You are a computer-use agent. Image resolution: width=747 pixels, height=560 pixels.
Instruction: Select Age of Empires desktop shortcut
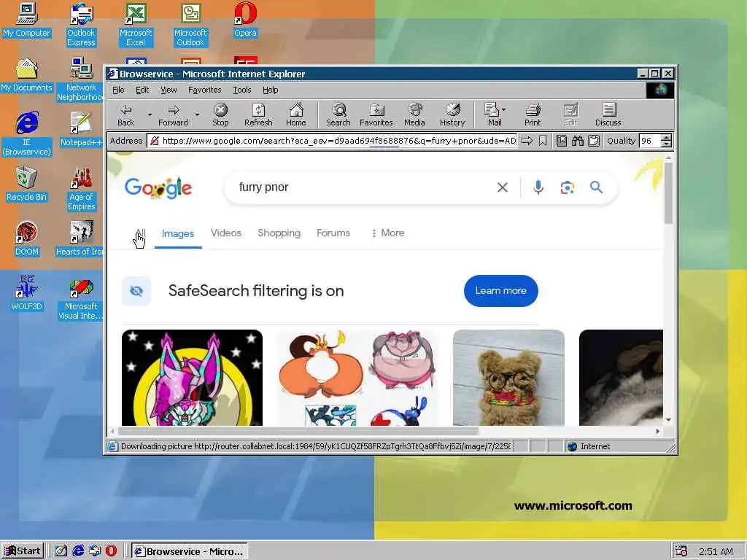[81, 189]
